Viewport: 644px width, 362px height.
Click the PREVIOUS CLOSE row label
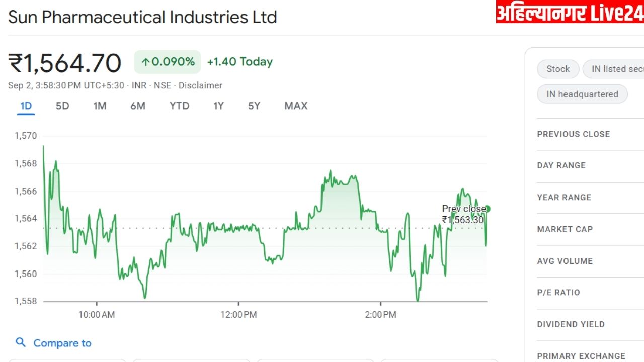(574, 134)
